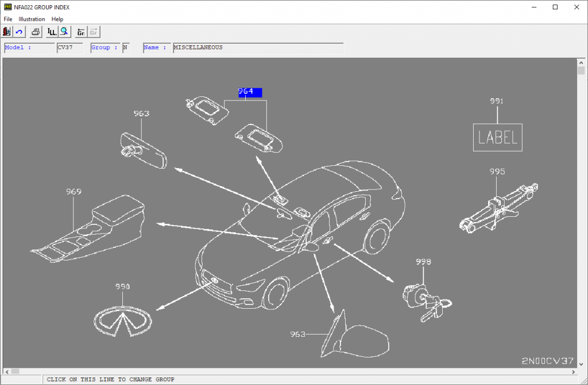The height and width of the screenshot is (385, 588).
Task: Click callout 990 Infiniti emblem
Action: [122, 286]
